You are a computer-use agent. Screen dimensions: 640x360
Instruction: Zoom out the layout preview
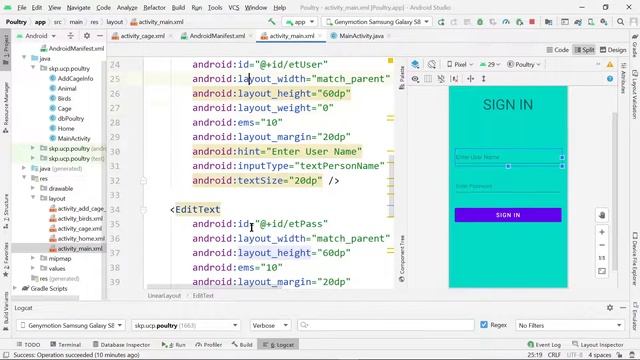(x=602, y=245)
